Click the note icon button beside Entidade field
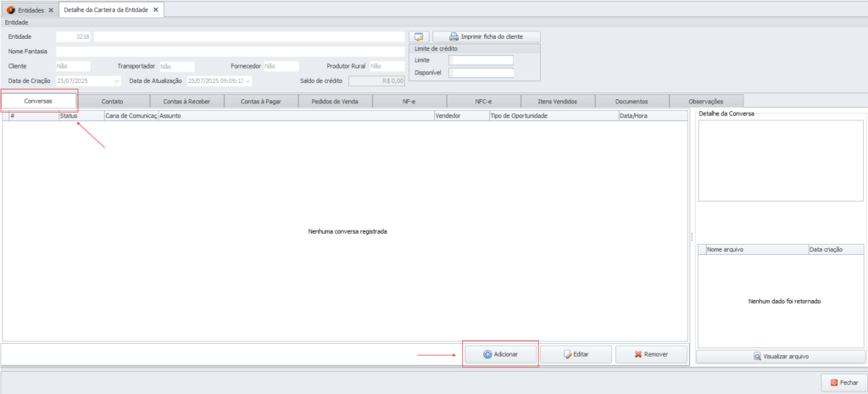868x394 pixels. tap(418, 37)
